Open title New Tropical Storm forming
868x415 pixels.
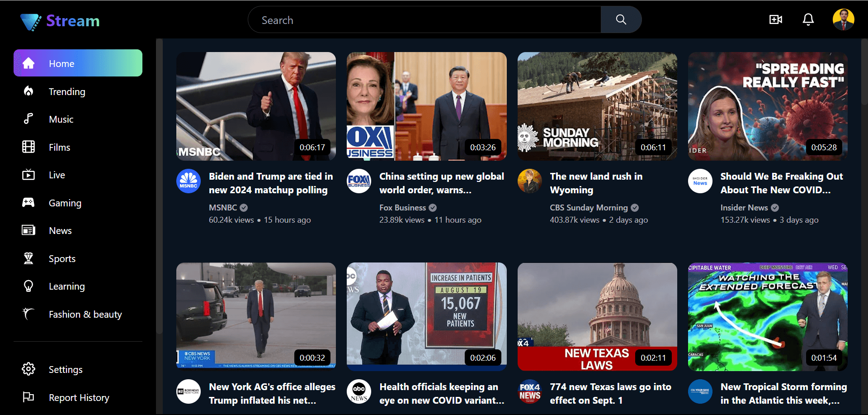783,394
